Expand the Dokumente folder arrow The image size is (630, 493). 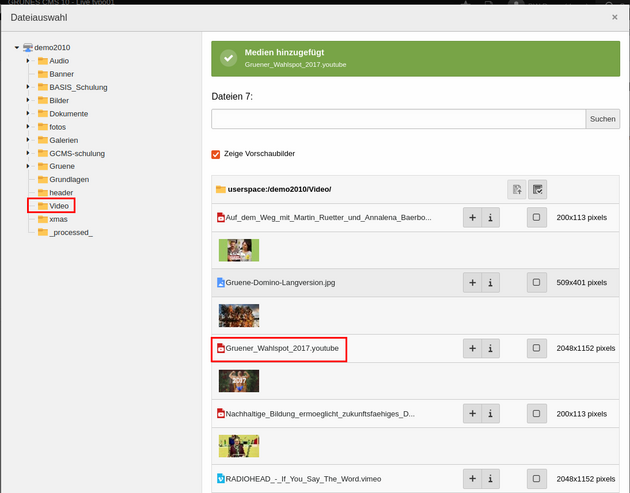[28, 113]
